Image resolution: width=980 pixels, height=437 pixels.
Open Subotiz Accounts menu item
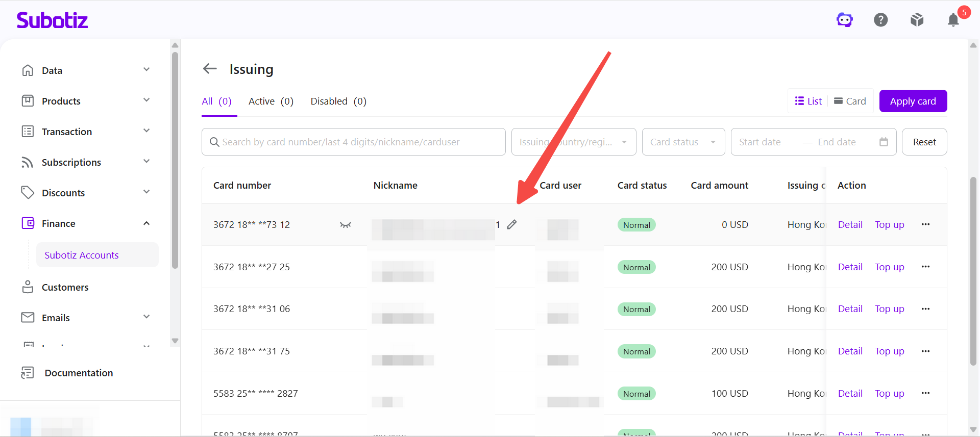point(97,255)
